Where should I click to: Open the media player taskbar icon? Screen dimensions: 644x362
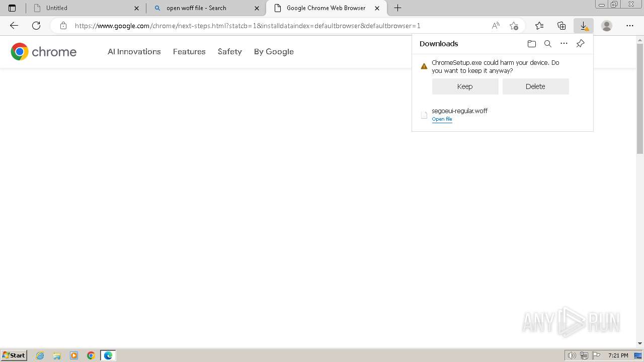(74, 355)
